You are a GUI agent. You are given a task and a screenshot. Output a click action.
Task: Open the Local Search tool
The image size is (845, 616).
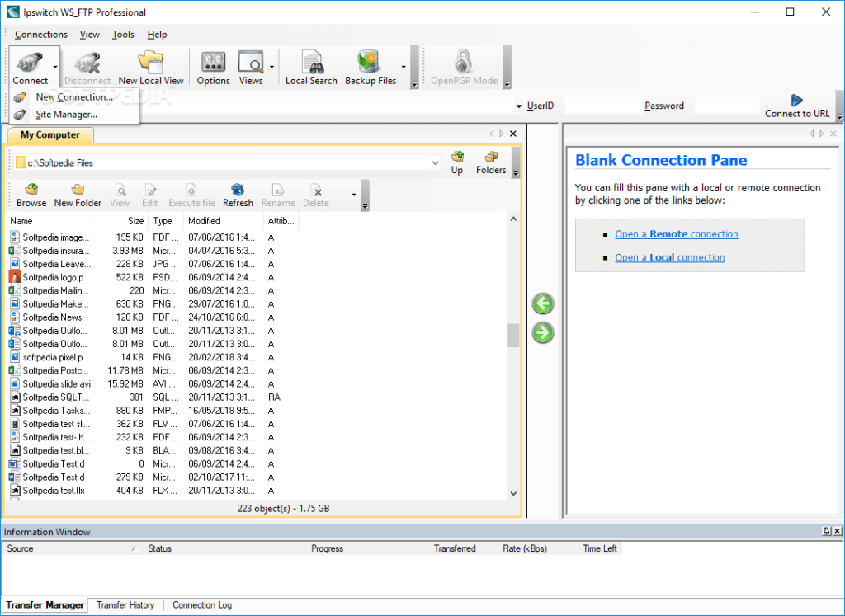(311, 67)
